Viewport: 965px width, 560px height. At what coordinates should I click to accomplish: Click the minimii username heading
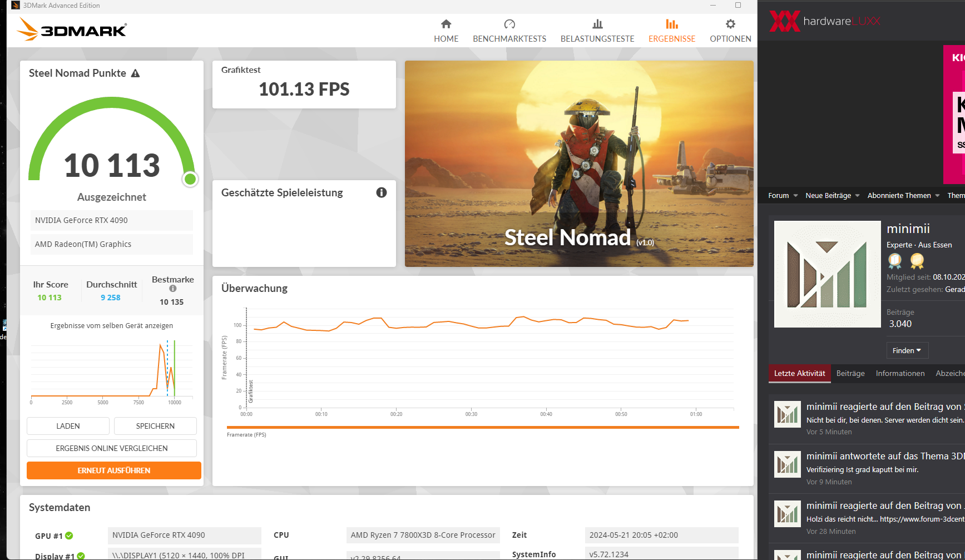[x=908, y=229]
